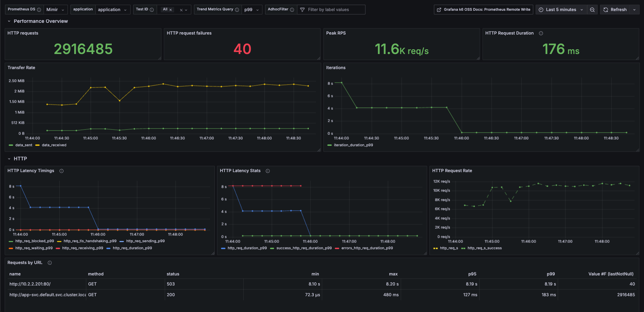
Task: Click info icon next to Prometheus DS
Action: pyautogui.click(x=39, y=10)
